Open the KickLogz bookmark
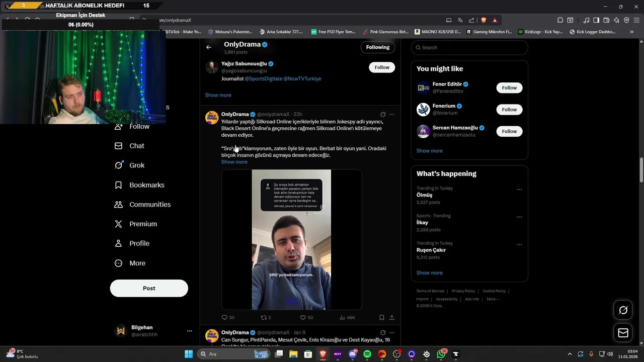Viewport: 644px width, 362px height. coord(540,32)
